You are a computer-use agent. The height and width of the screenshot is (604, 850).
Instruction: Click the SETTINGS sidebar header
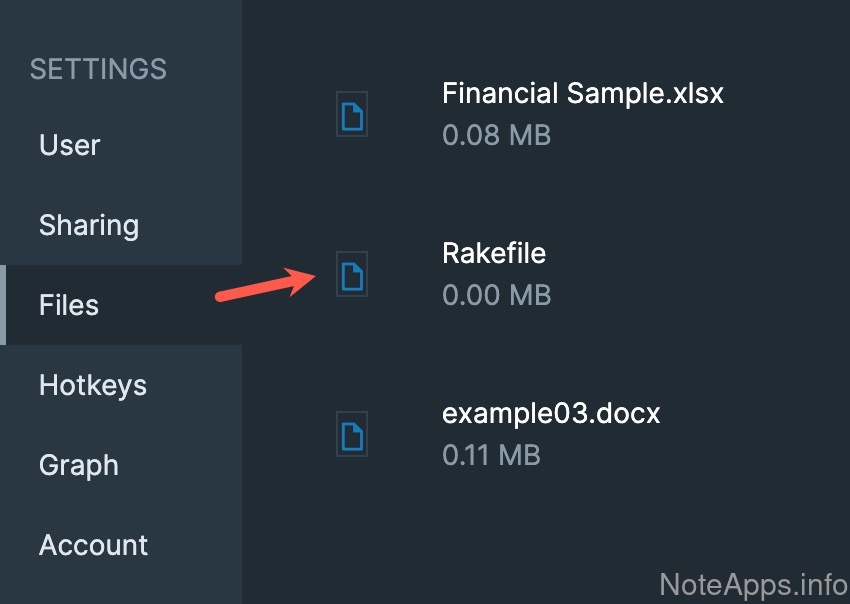(98, 69)
